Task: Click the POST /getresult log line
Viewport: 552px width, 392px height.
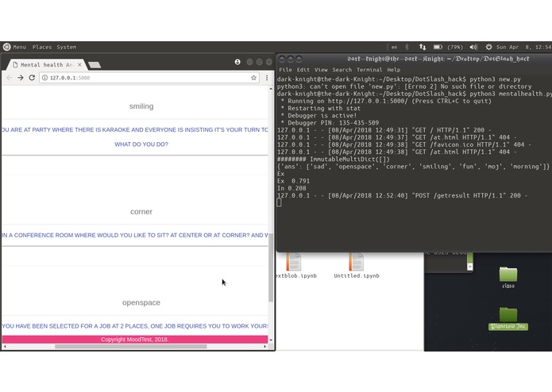Action: click(x=402, y=195)
